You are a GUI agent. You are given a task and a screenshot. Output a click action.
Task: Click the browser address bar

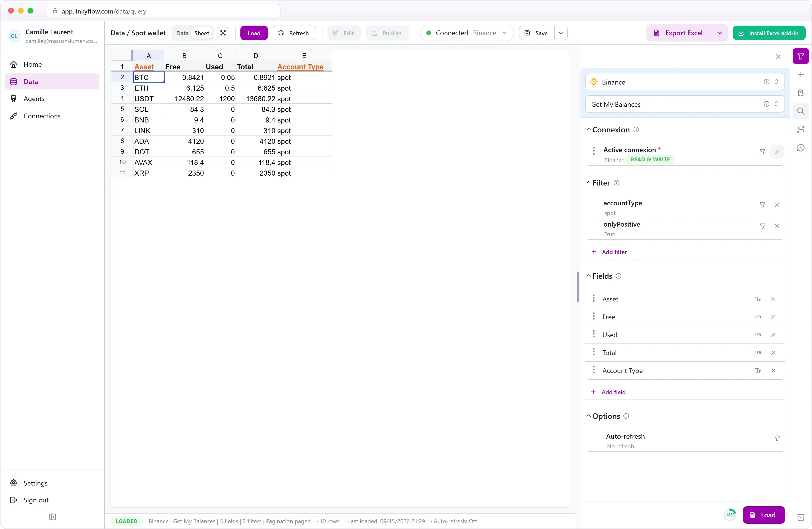(163, 11)
